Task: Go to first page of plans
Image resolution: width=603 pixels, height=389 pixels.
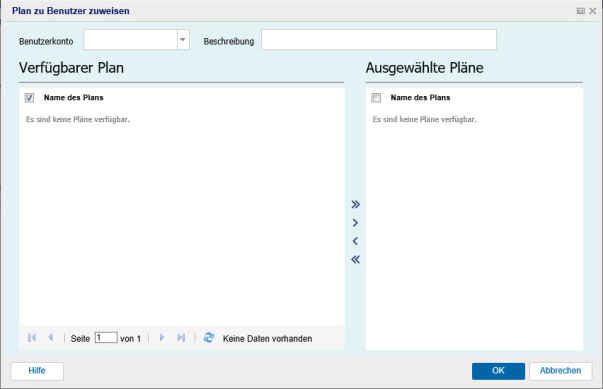Action: [32, 337]
